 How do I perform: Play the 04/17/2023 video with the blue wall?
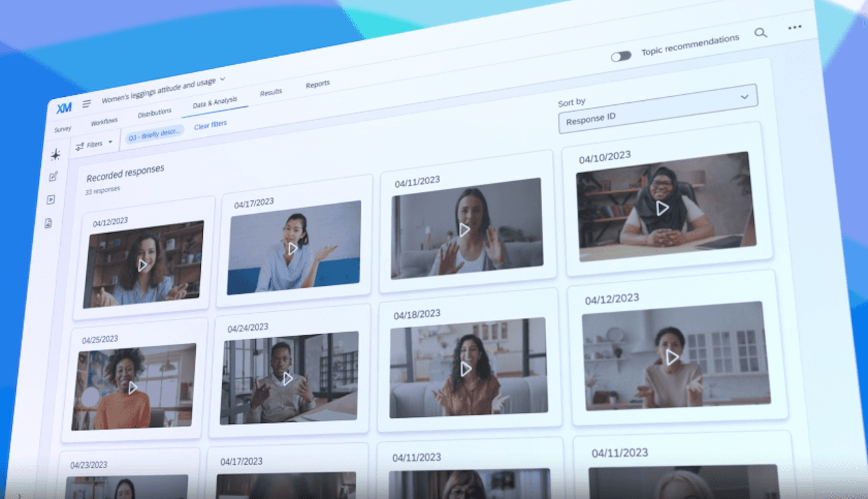pos(292,248)
